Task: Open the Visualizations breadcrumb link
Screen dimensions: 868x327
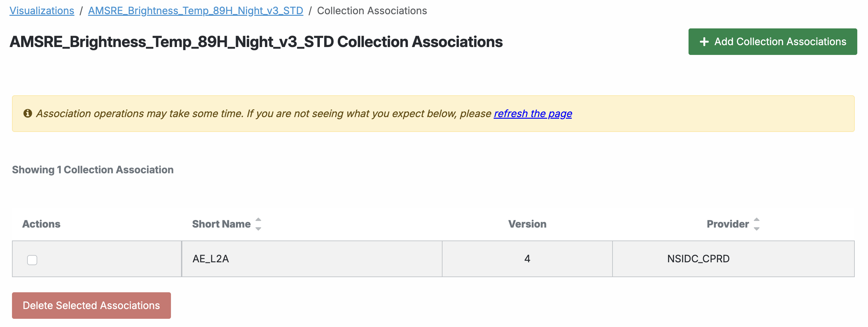Action: 42,11
